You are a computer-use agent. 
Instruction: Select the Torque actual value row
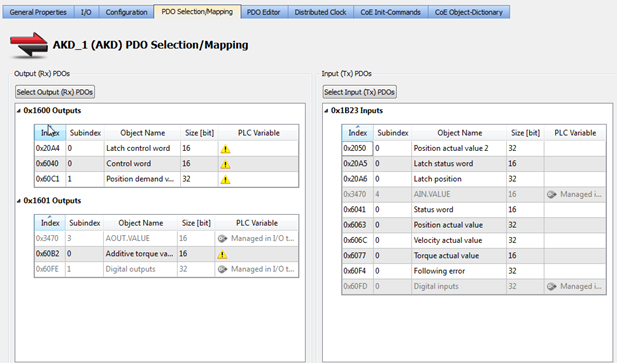[x=474, y=256]
